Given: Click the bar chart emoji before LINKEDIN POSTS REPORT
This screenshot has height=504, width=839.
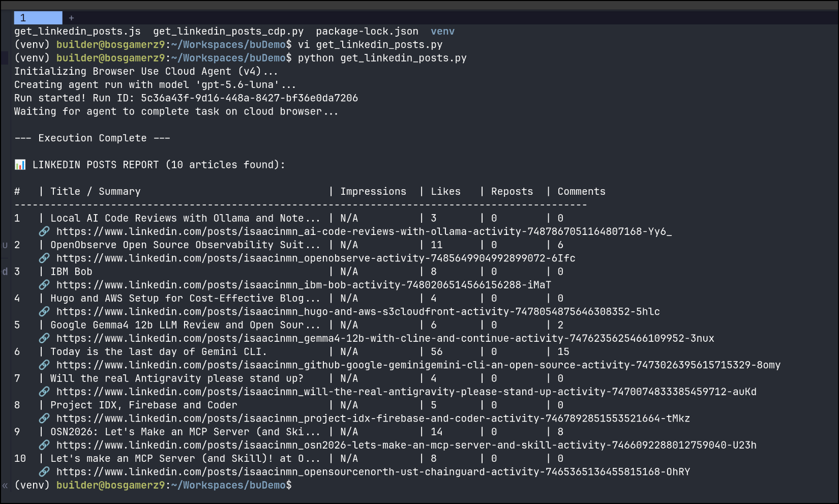Looking at the screenshot, I should 20,165.
